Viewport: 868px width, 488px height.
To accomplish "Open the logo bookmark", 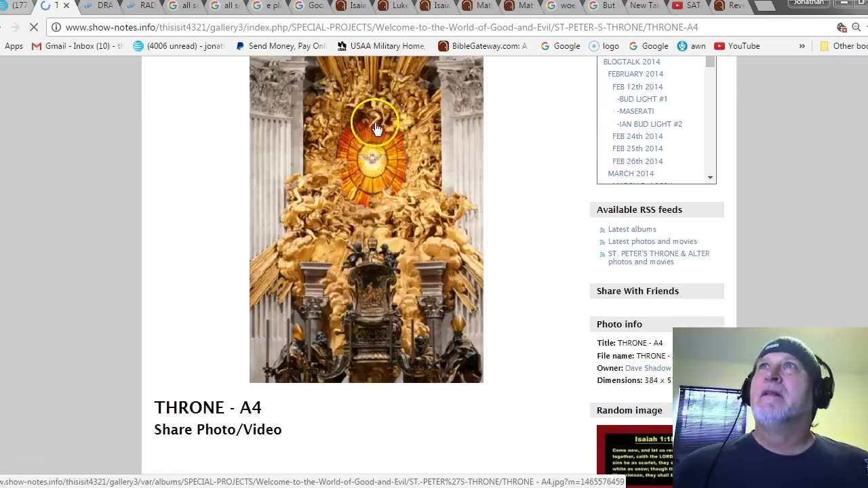I will click(x=604, y=46).
